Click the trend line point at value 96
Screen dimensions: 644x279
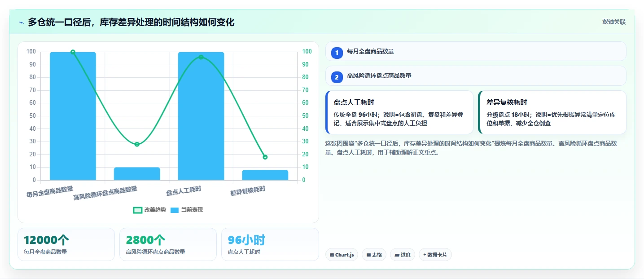[x=201, y=57]
